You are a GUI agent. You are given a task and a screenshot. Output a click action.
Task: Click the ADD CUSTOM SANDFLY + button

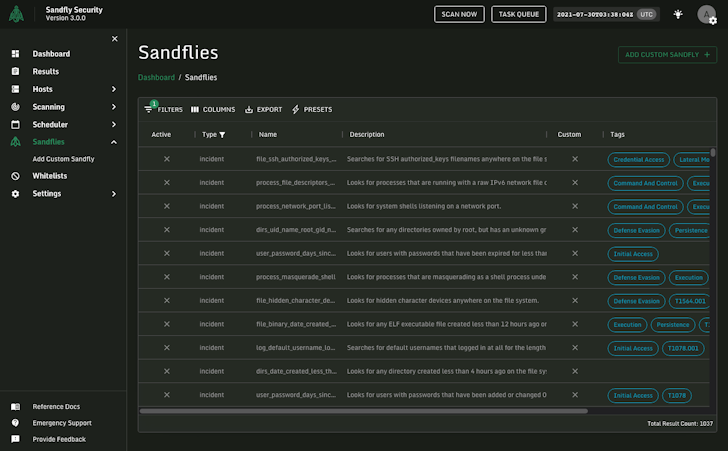pyautogui.click(x=667, y=55)
